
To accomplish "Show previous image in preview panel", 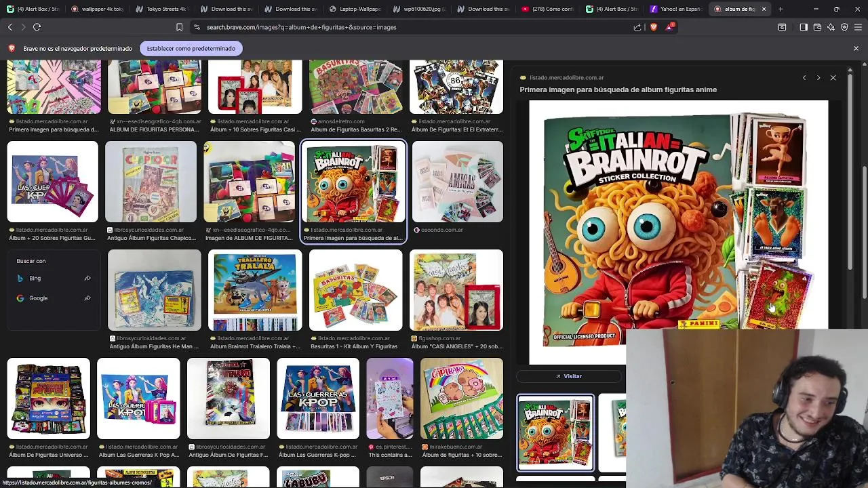I will point(804,78).
